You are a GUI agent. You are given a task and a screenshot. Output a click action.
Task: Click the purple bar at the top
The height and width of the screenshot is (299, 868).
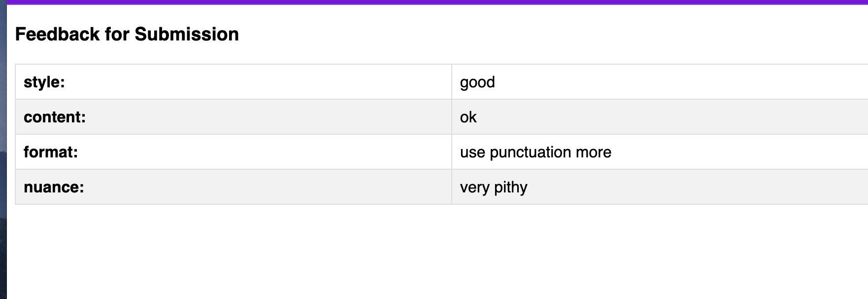click(x=434, y=2)
